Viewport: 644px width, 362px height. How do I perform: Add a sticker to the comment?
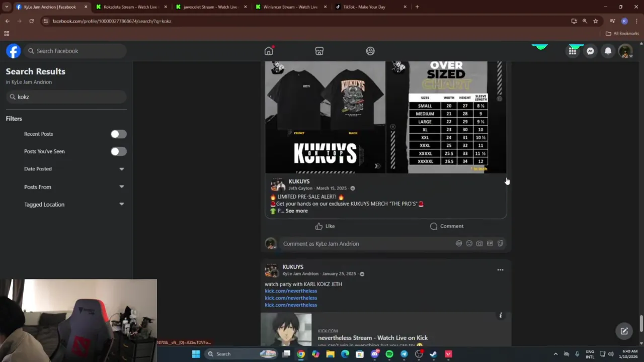[x=500, y=243]
